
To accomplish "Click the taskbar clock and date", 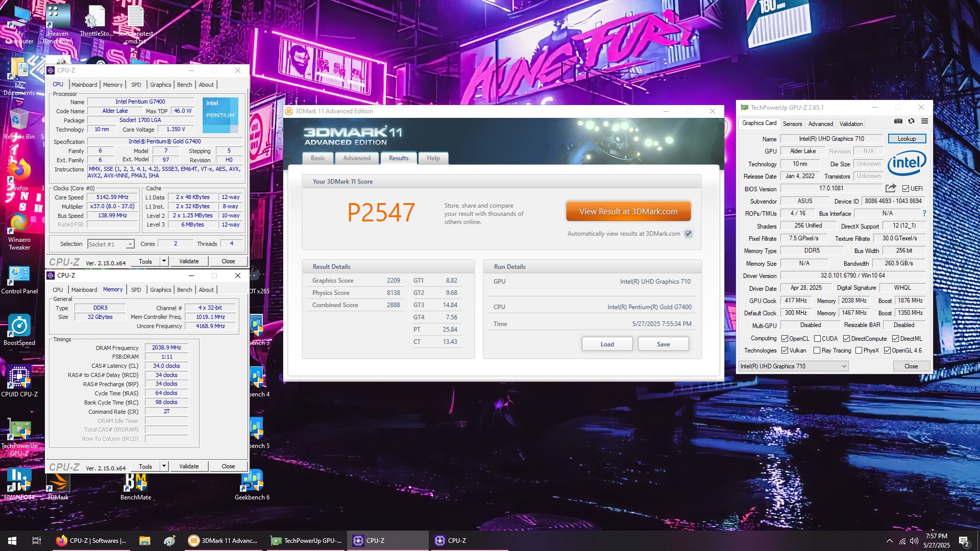I will point(936,541).
